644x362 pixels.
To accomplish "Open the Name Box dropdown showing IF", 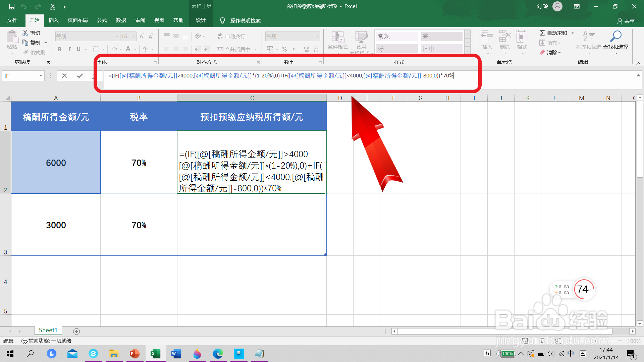I will pyautogui.click(x=41, y=76).
